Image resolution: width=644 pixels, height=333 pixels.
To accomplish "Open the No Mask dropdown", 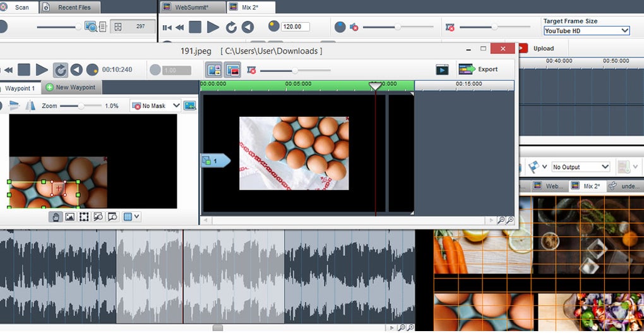I will (x=156, y=106).
